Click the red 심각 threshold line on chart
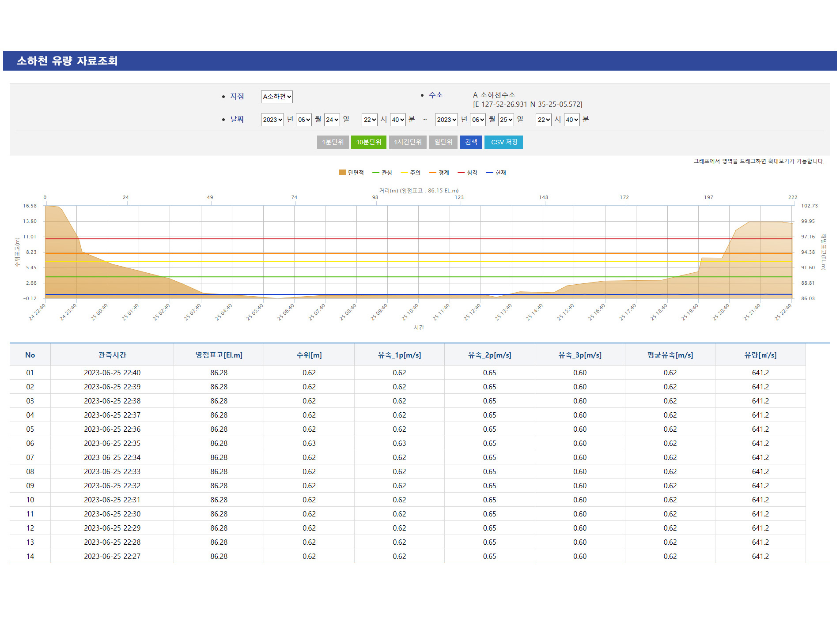This screenshot has width=840, height=618. [418, 239]
